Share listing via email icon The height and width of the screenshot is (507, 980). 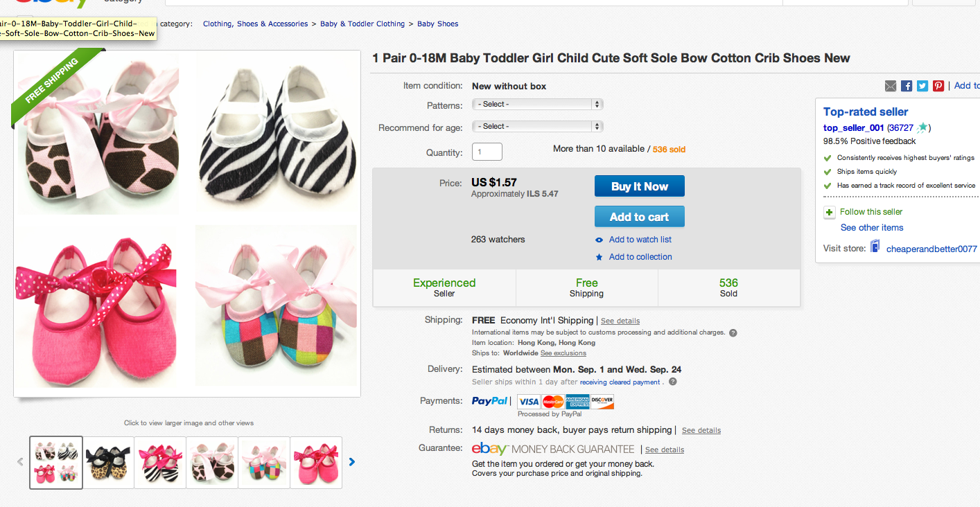point(891,86)
